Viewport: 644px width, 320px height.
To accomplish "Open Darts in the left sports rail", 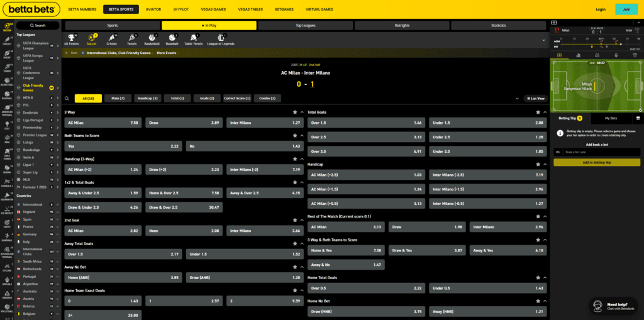I will [x=6, y=224].
